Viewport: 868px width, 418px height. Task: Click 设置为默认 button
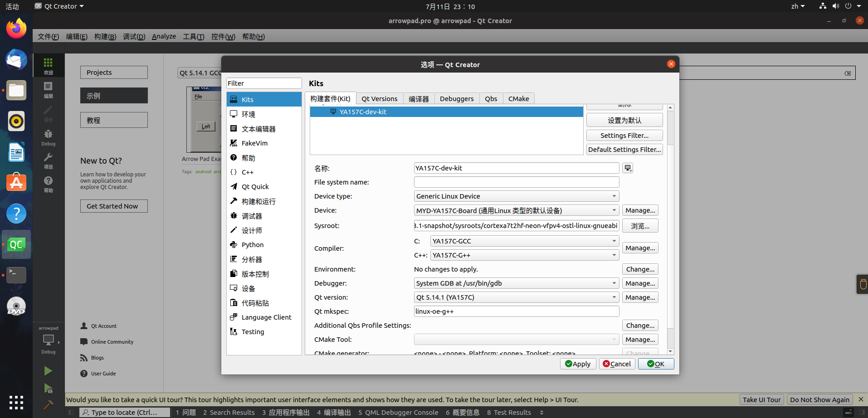click(x=624, y=120)
